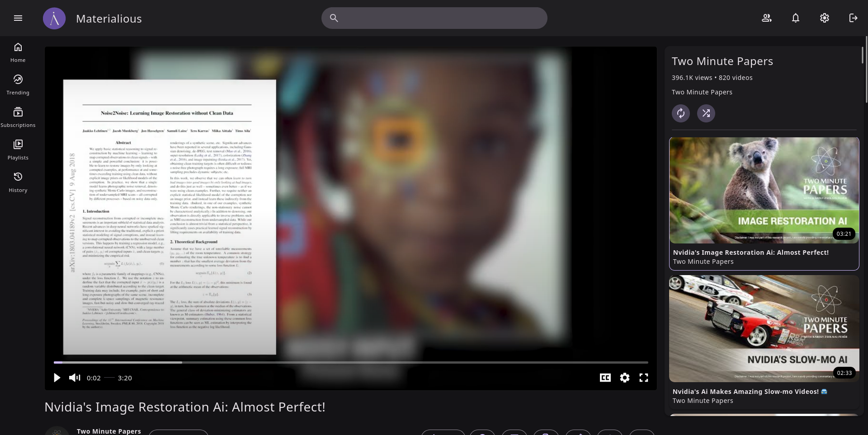Enter fullscreen mode
868x435 pixels.
click(644, 378)
